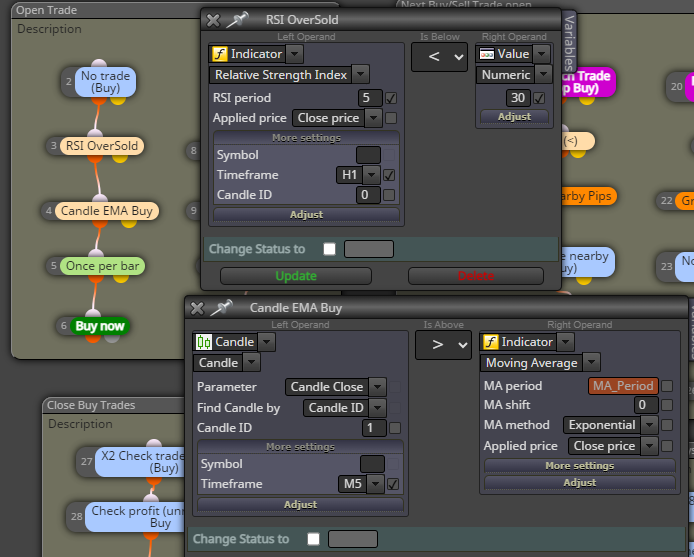Toggle the MA period checkbox
Viewport: 694px width, 557px height.
(x=667, y=386)
